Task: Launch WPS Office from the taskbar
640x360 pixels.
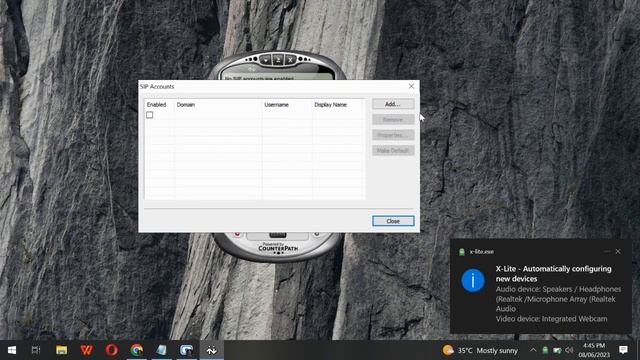Action: (87, 350)
